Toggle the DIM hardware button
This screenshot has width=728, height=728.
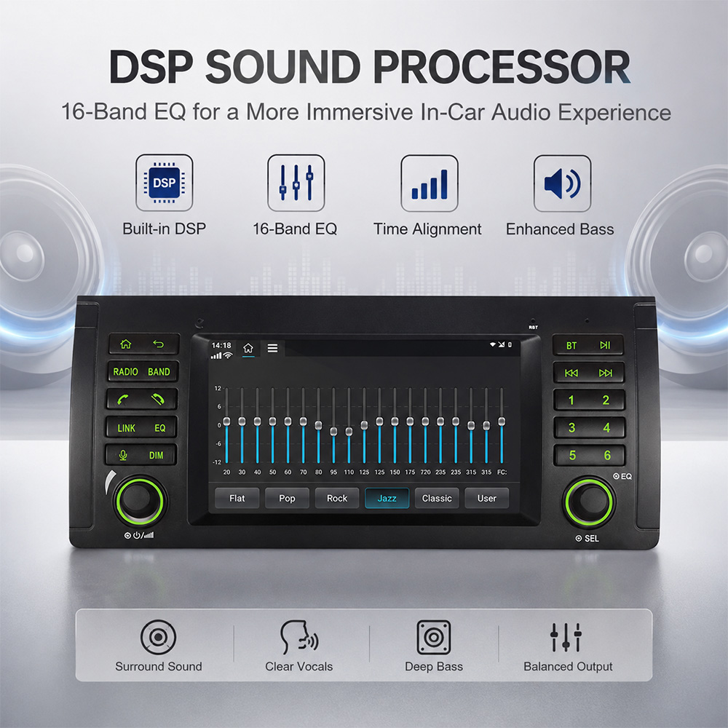tap(156, 456)
